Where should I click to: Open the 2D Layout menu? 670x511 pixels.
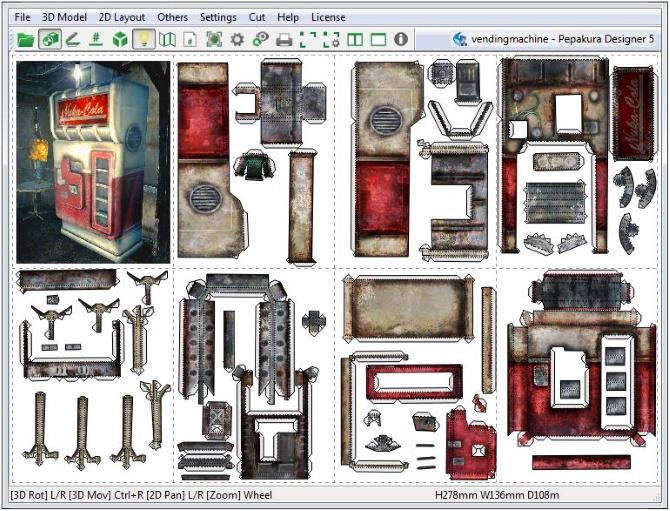[122, 18]
